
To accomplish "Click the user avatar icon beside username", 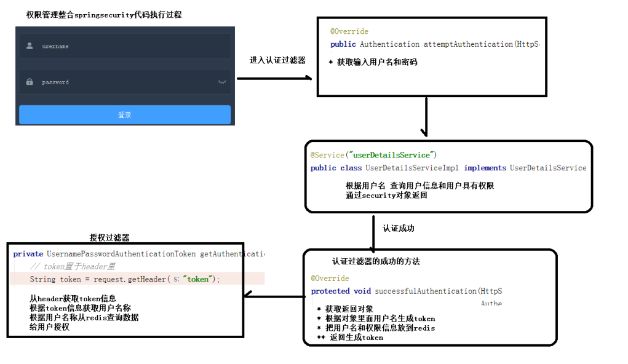I will (30, 46).
